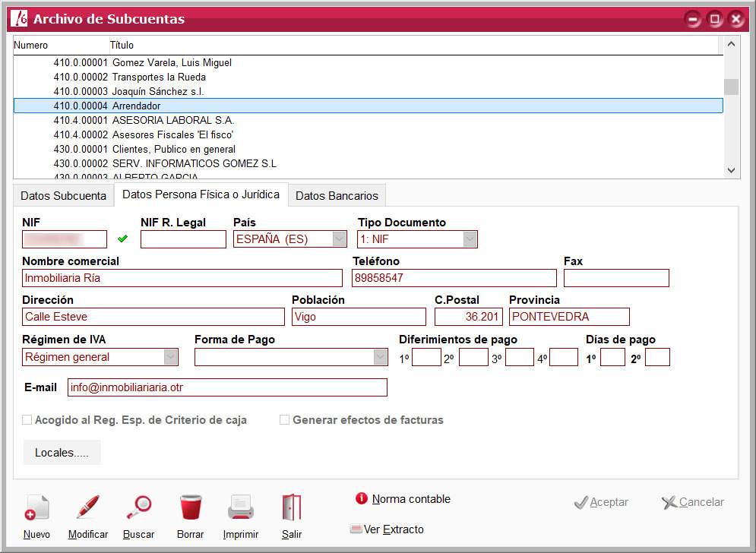This screenshot has width=756, height=553.
Task: Click the 1º Días de pago field
Action: (x=613, y=357)
